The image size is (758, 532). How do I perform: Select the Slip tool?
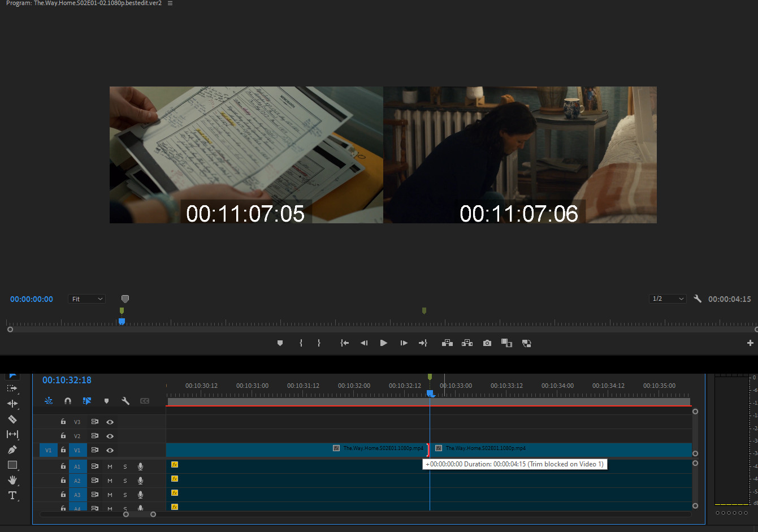point(12,434)
